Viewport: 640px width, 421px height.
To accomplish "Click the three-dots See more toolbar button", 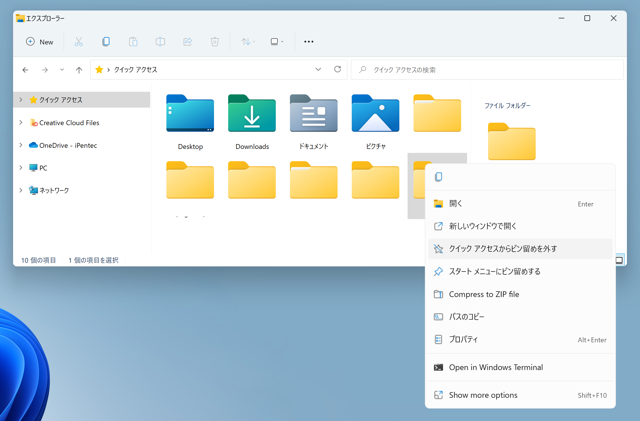I will tap(309, 42).
